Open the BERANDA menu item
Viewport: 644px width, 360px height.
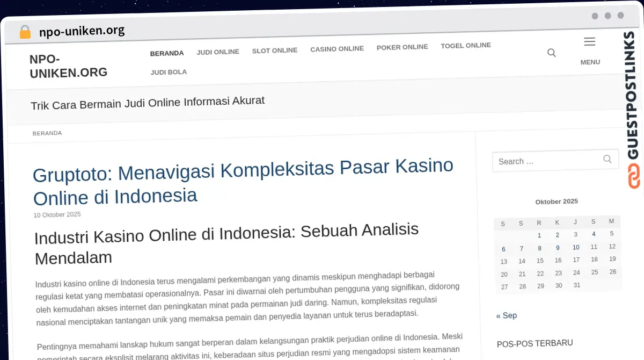167,53
